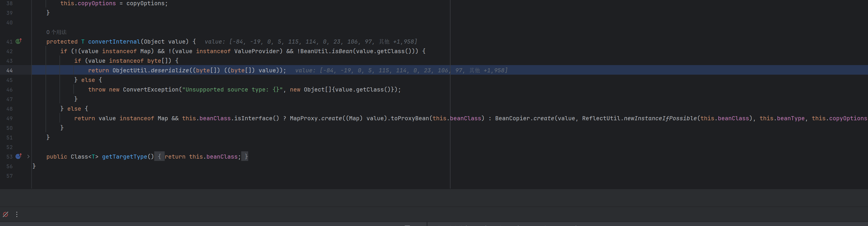Click ConvertException in the throw statement
This screenshot has width=868, height=226.
coord(151,89)
